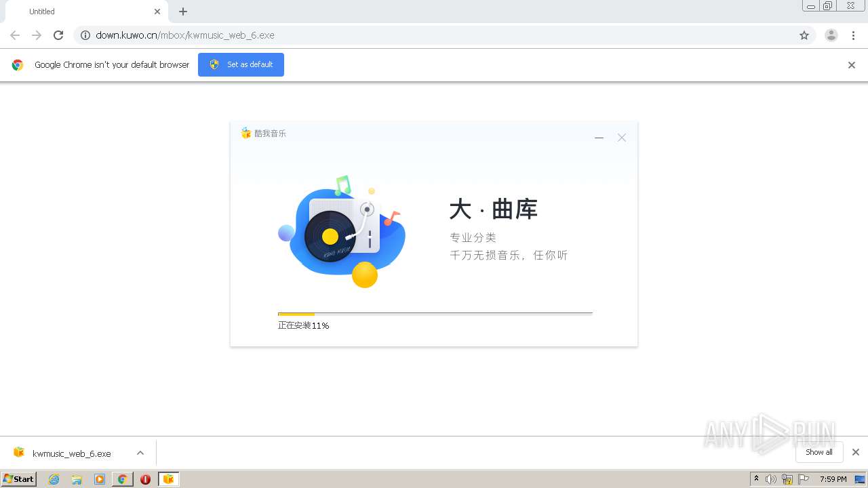Open the network tray icon
868x488 pixels.
coord(787,479)
